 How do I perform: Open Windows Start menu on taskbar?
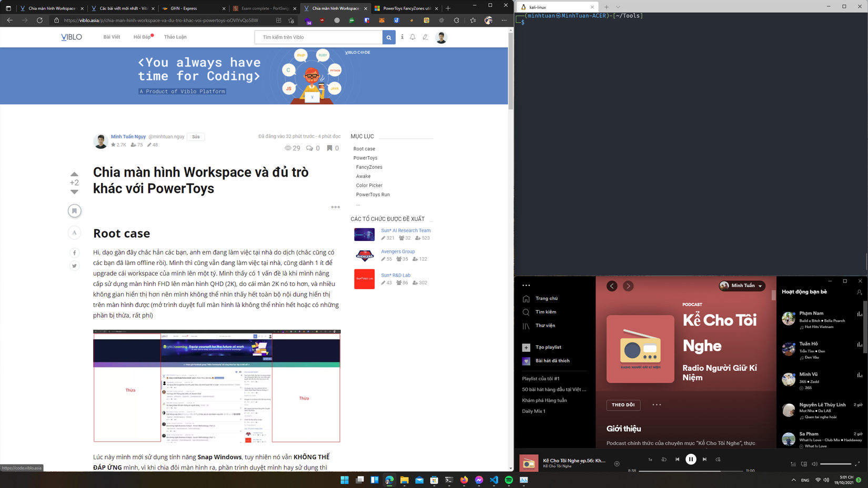click(x=345, y=480)
